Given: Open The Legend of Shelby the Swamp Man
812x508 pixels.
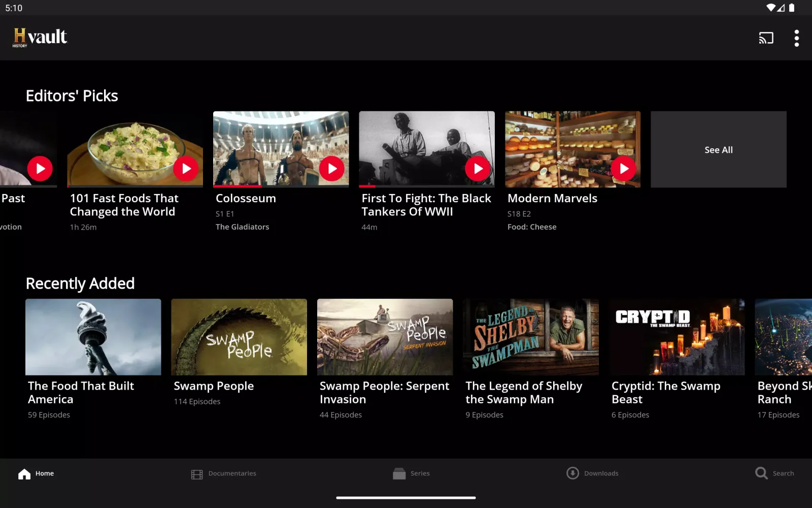Looking at the screenshot, I should 531,337.
